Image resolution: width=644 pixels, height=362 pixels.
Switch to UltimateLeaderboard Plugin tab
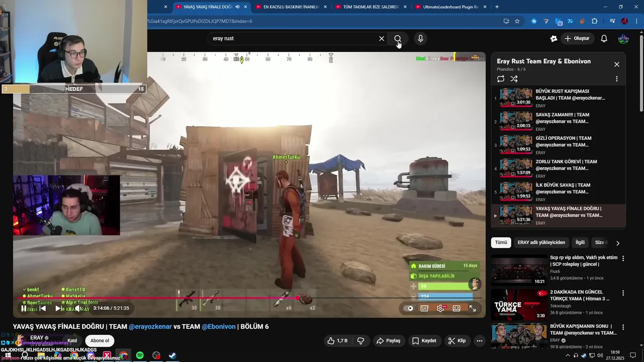pyautogui.click(x=451, y=7)
